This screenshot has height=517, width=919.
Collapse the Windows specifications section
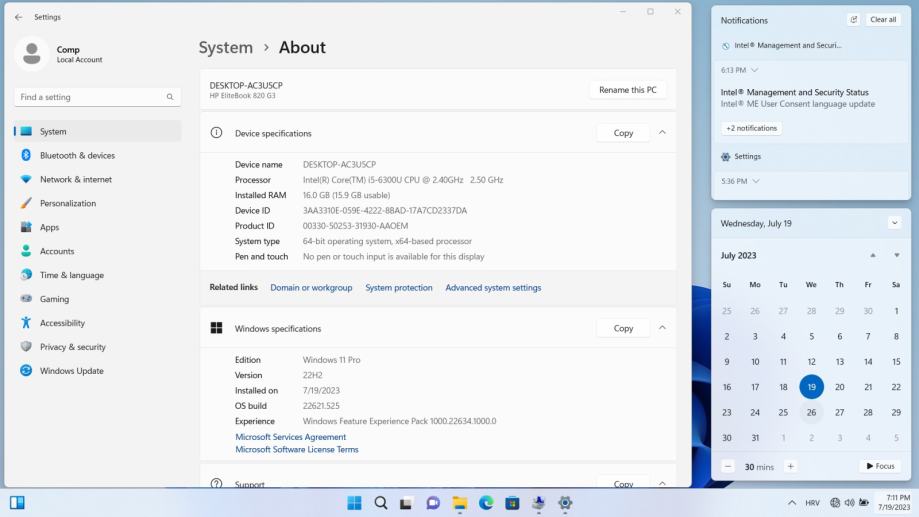[x=662, y=328]
